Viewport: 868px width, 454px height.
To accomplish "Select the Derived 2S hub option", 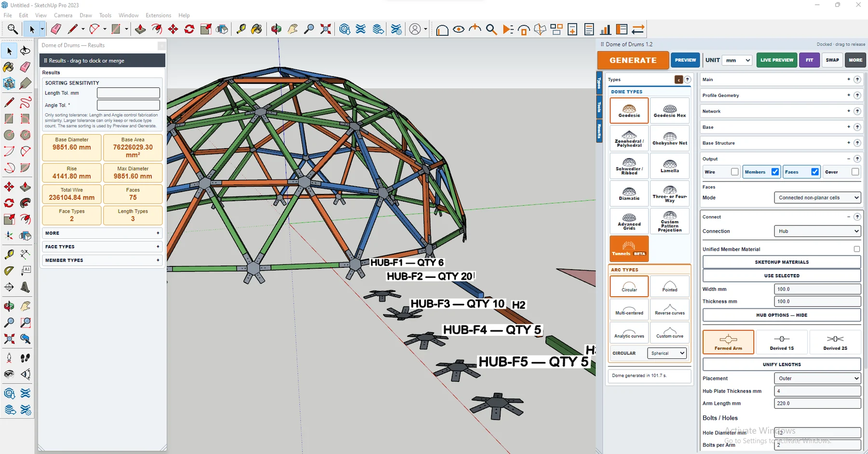I will [x=835, y=342].
